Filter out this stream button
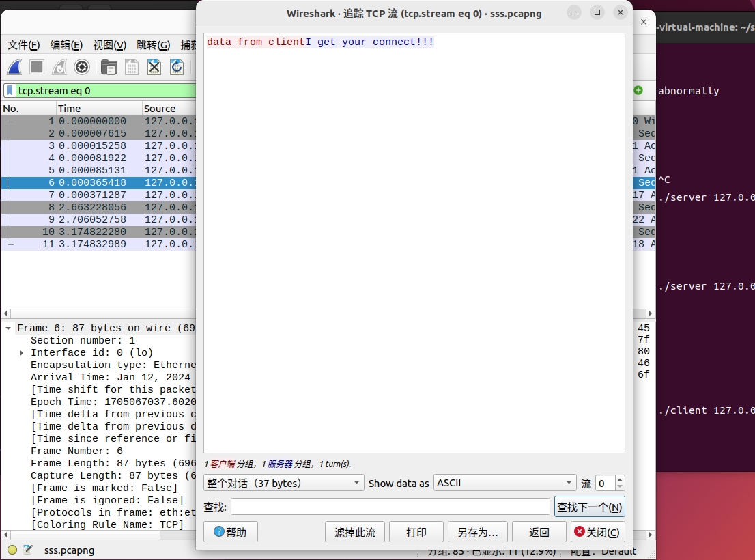 click(355, 532)
